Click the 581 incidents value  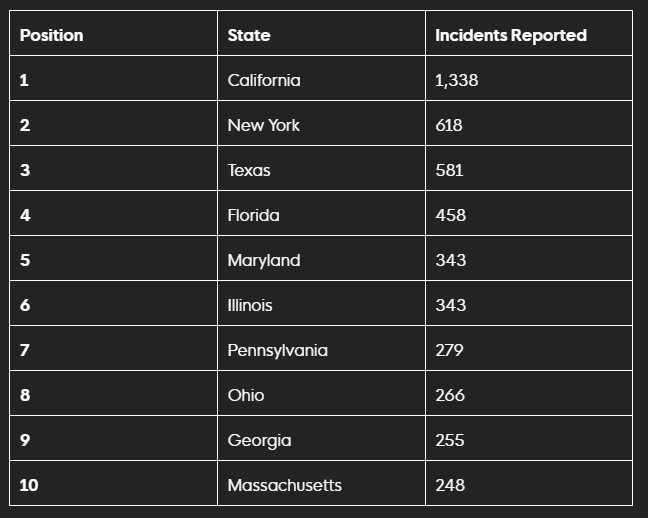(x=451, y=170)
